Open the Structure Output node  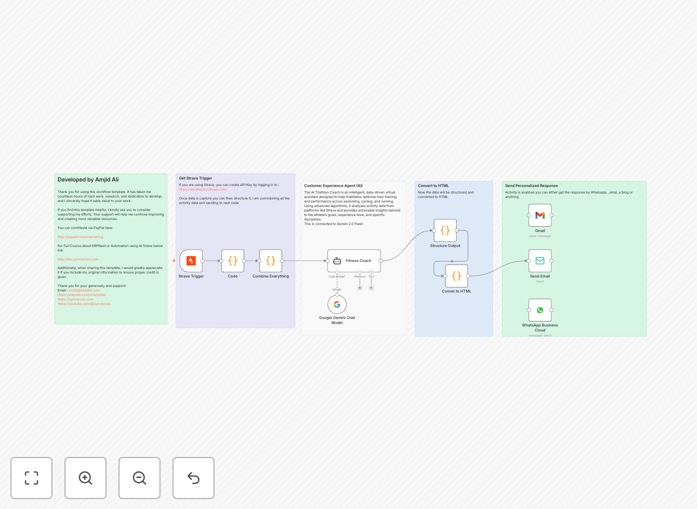[445, 231]
